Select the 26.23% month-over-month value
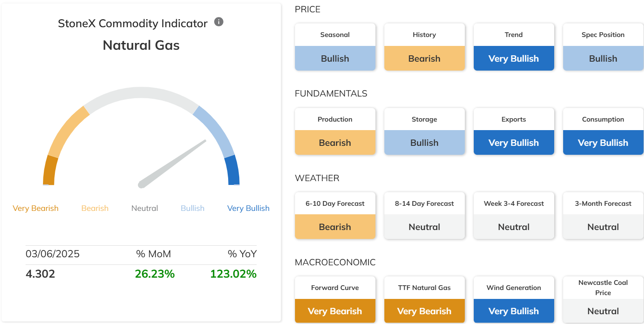644x324 pixels. [x=155, y=274]
